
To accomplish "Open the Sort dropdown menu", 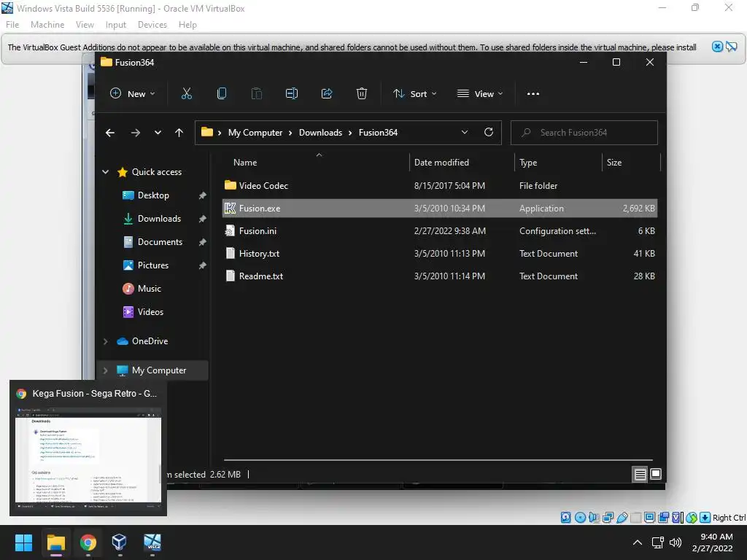I will click(x=414, y=94).
